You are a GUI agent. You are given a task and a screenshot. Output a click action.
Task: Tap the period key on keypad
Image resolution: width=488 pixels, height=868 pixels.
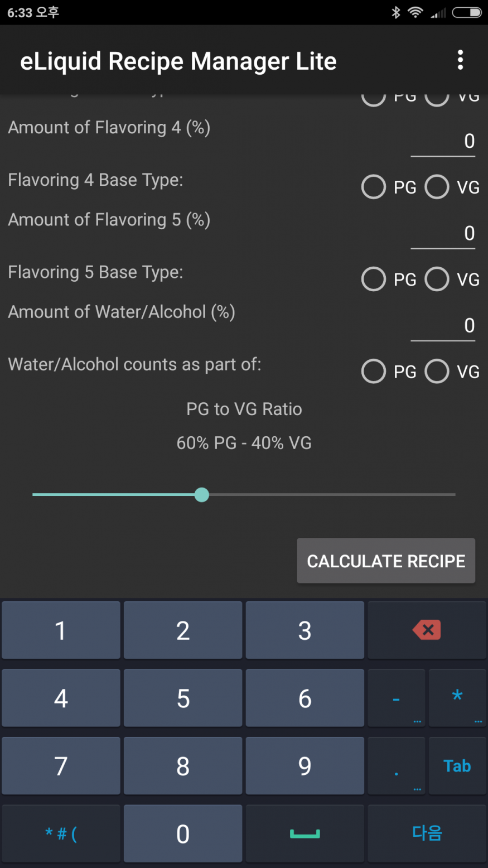tap(396, 766)
